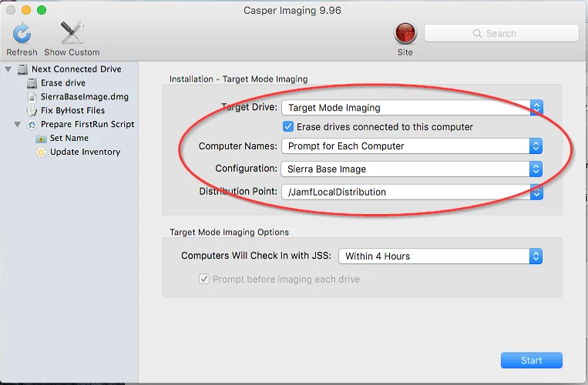Click into the Search field

coord(502,33)
